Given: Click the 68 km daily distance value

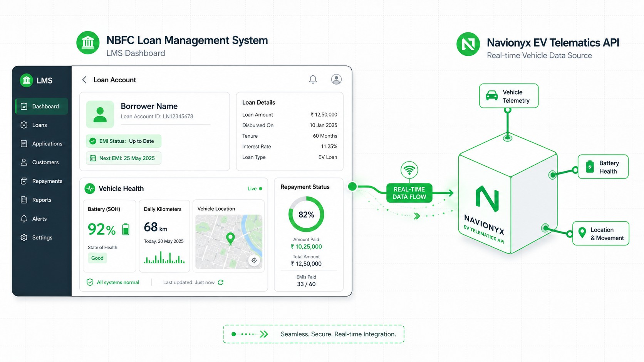Looking at the screenshot, I should click(156, 227).
